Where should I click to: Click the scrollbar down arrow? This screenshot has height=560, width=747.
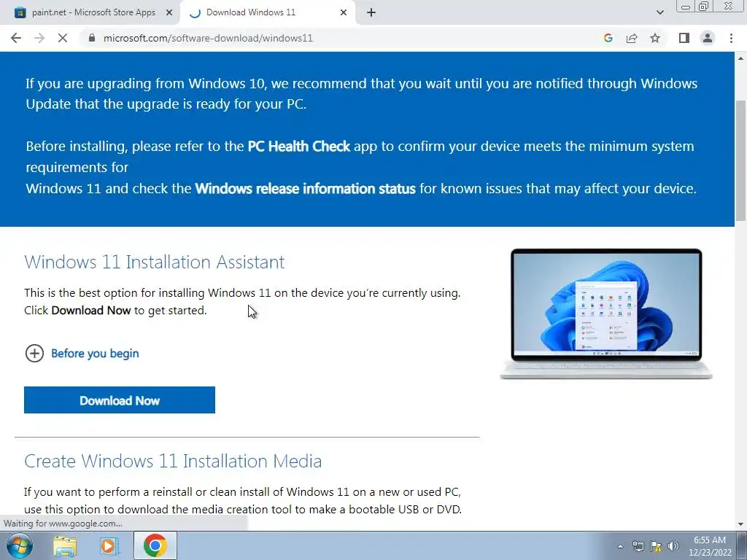[x=741, y=524]
